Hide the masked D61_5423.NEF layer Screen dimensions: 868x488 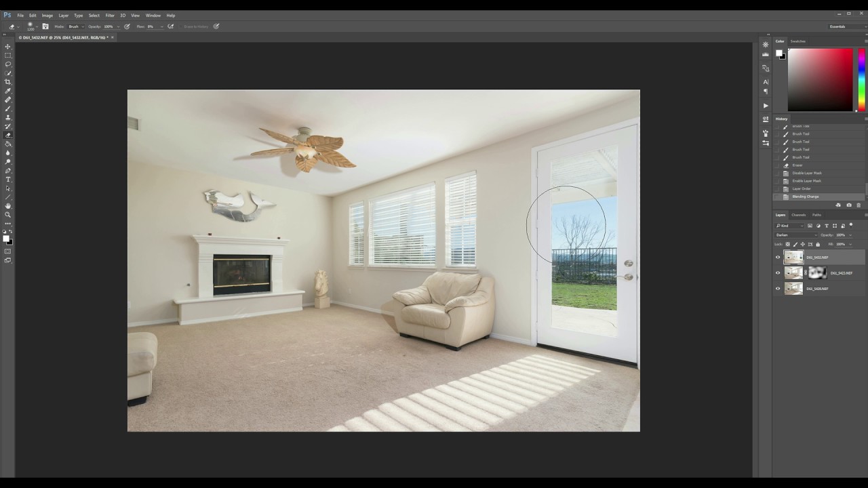(778, 273)
